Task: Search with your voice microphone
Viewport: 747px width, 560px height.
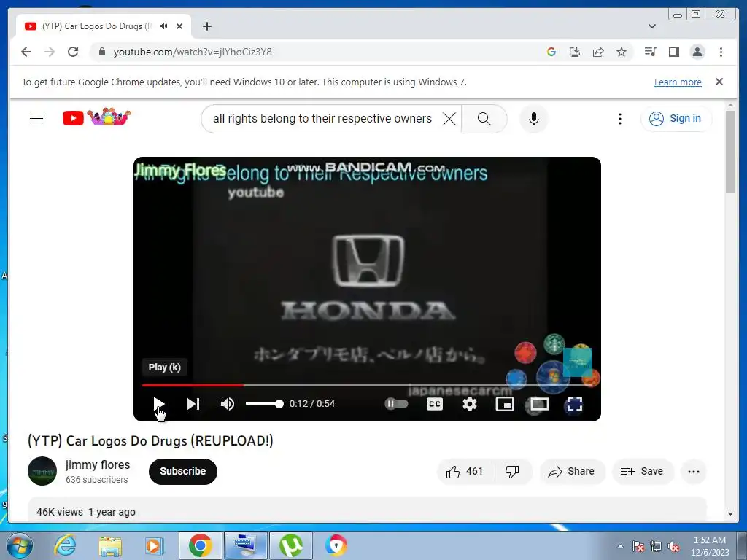Action: click(x=533, y=119)
